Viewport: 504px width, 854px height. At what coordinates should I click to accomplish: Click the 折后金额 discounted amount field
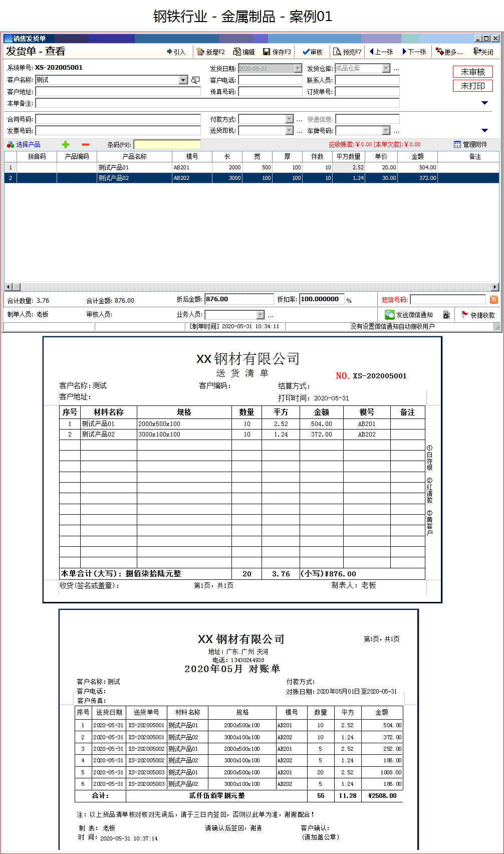click(239, 299)
